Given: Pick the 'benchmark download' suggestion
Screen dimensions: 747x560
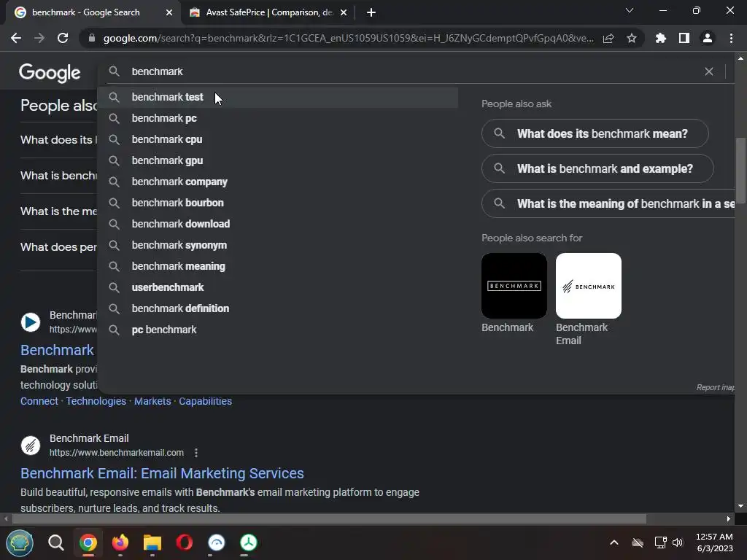Looking at the screenshot, I should click(278, 224).
